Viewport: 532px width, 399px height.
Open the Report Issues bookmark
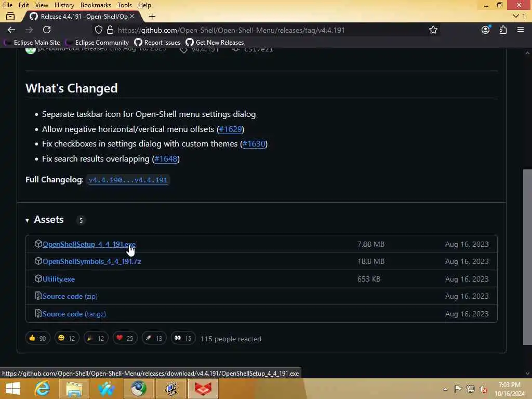pyautogui.click(x=157, y=43)
